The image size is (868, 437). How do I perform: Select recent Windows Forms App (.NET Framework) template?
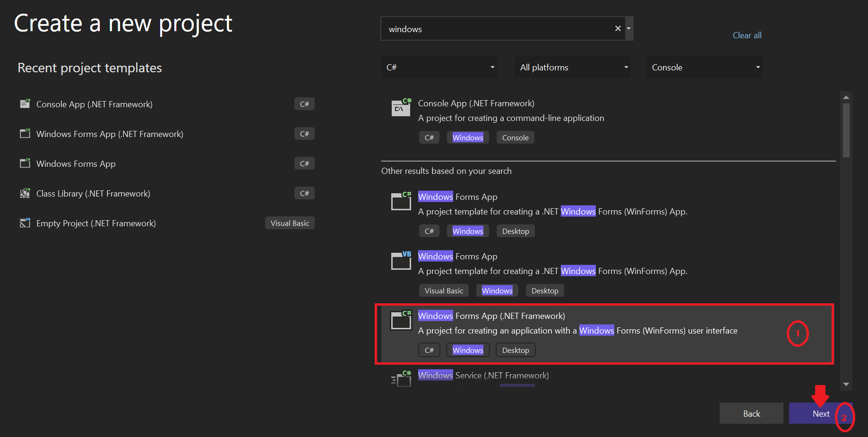(110, 134)
